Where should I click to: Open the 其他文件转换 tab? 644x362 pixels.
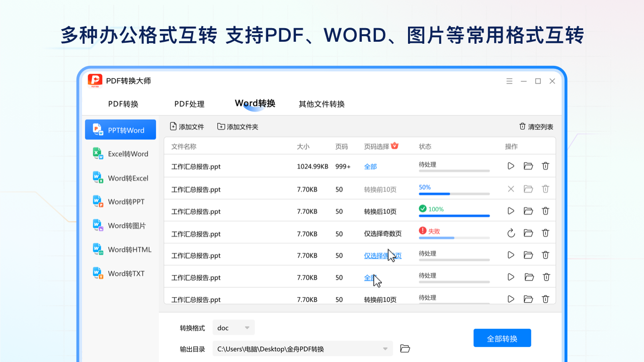(321, 104)
